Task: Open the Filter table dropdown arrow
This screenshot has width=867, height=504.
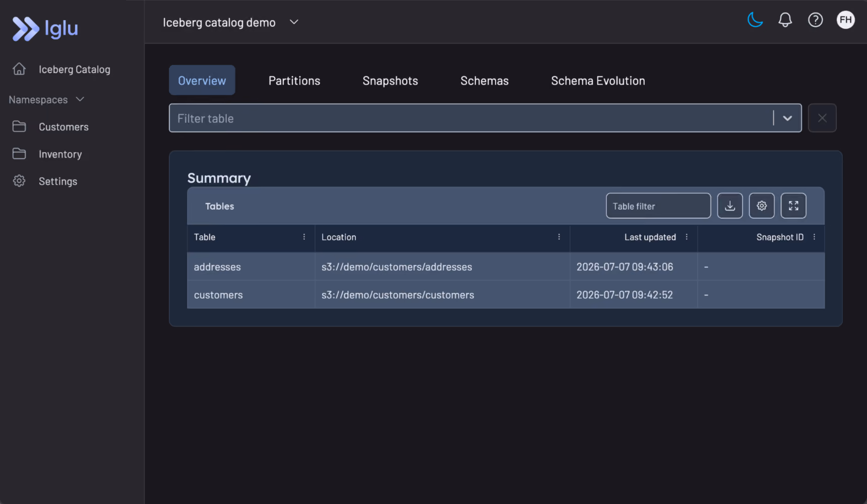Action: pyautogui.click(x=787, y=118)
